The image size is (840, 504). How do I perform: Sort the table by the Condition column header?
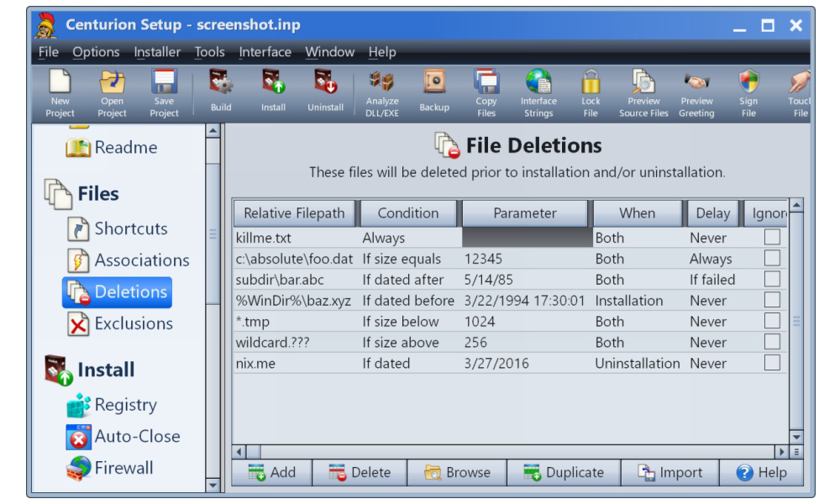pyautogui.click(x=408, y=213)
